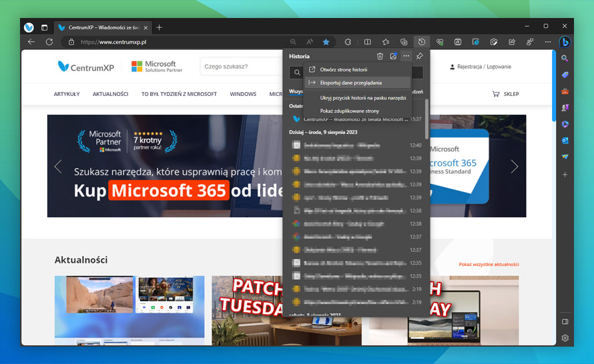Open the sidebar Outlook icon
594x364 pixels.
(x=565, y=141)
